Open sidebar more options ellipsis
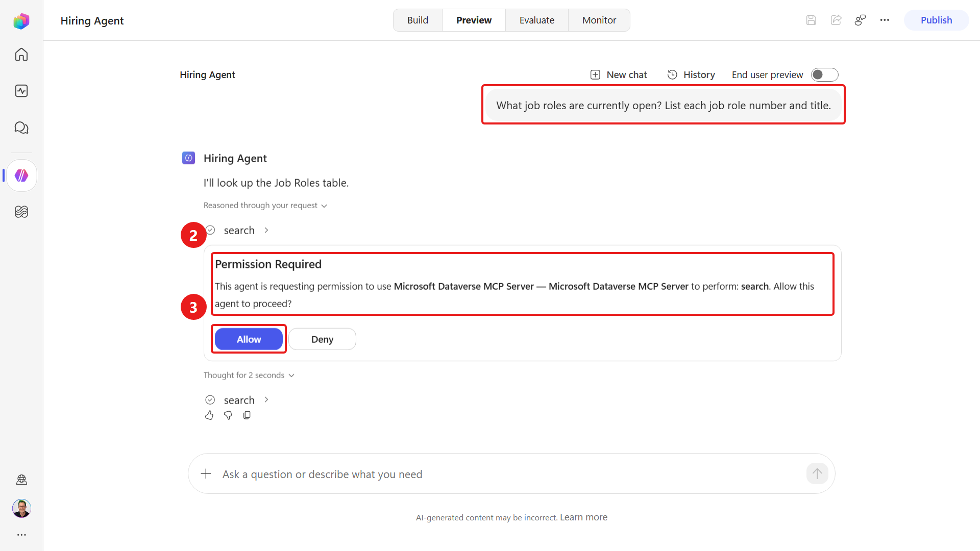The image size is (980, 551). click(21, 535)
